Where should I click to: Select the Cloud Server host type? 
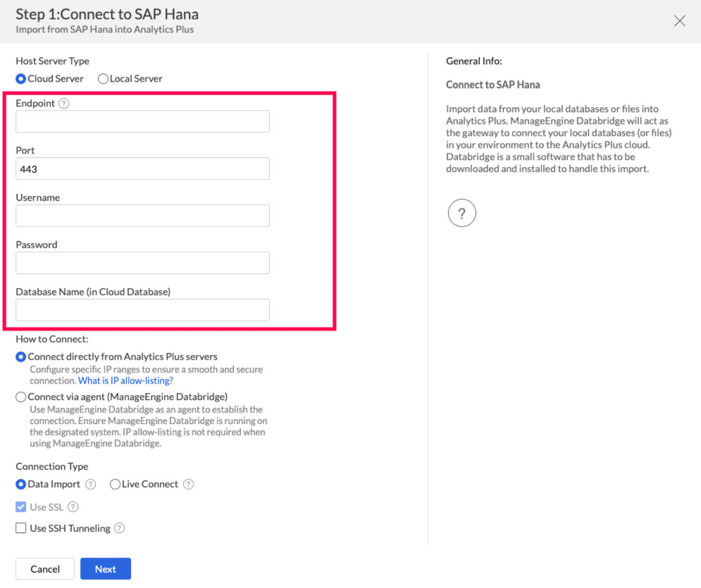tap(21, 79)
